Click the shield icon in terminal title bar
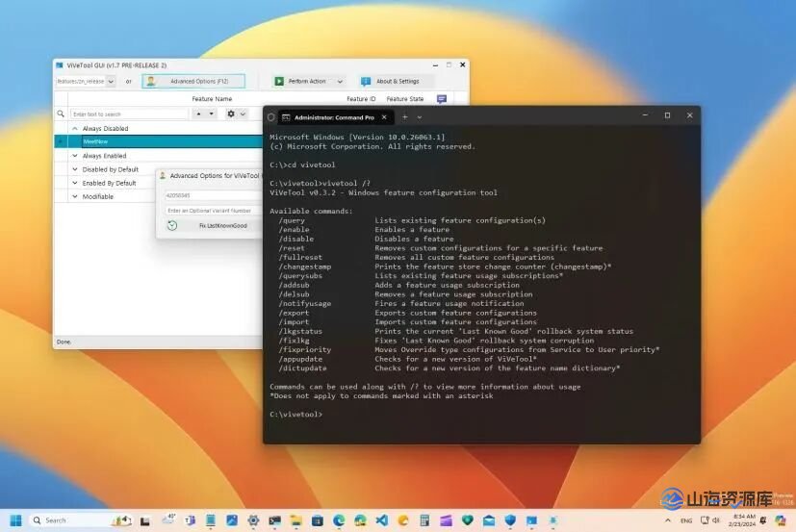The height and width of the screenshot is (532, 796). [271, 116]
